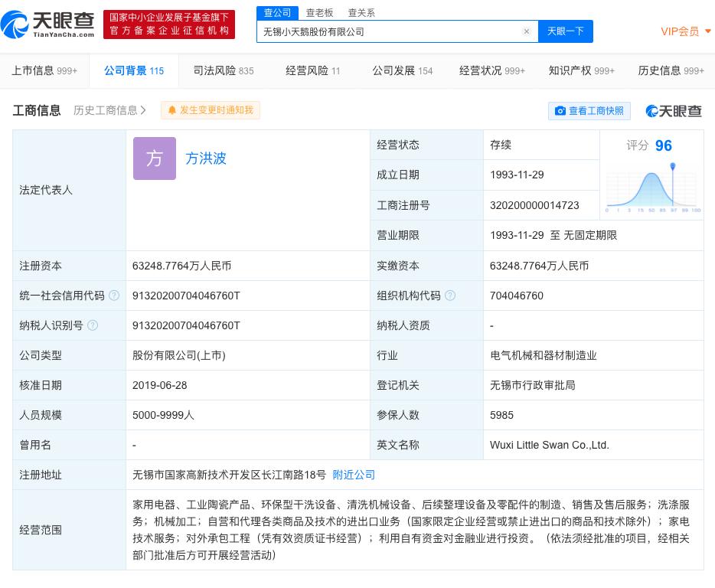
Task: Switch to the 查老板 search tab
Action: (x=319, y=13)
